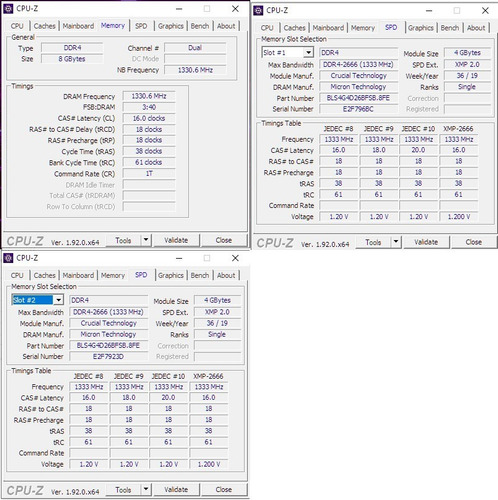Open Mainboard tab in the Slot #2 SPD window
Screen dimensions: 498x500
(x=78, y=275)
